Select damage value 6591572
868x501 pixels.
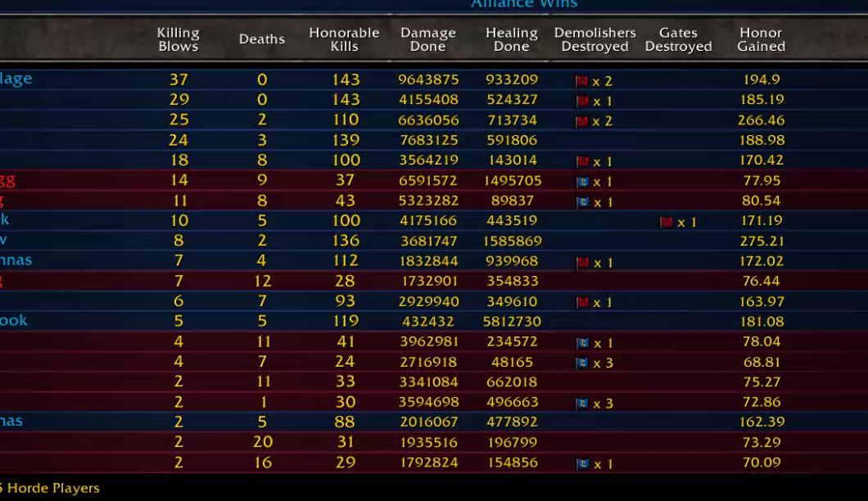tap(428, 180)
